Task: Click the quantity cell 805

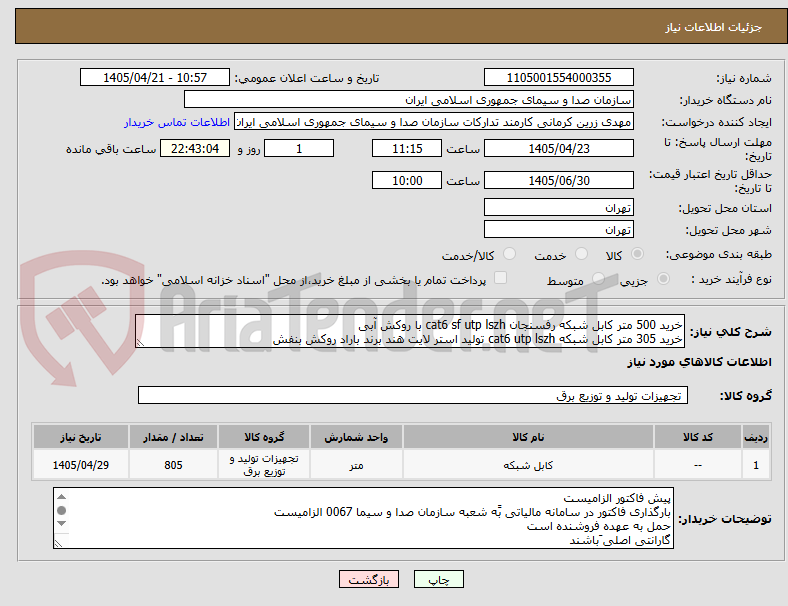Action: (x=173, y=465)
